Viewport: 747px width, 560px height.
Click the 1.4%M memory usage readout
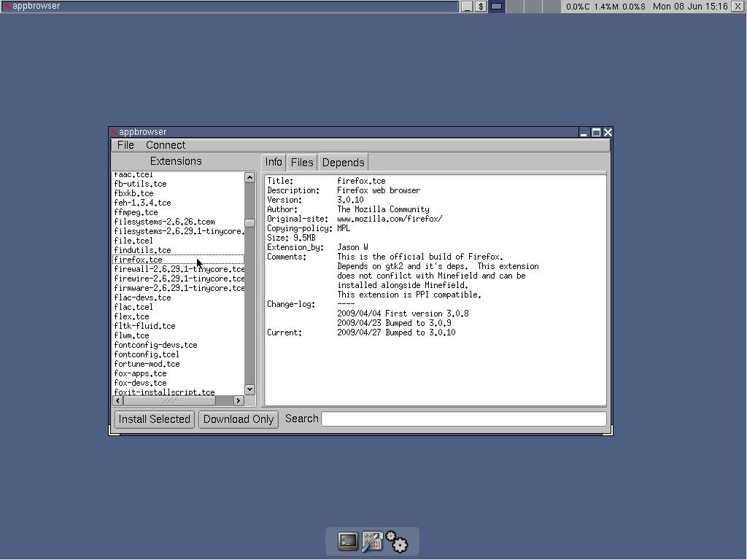606,7
